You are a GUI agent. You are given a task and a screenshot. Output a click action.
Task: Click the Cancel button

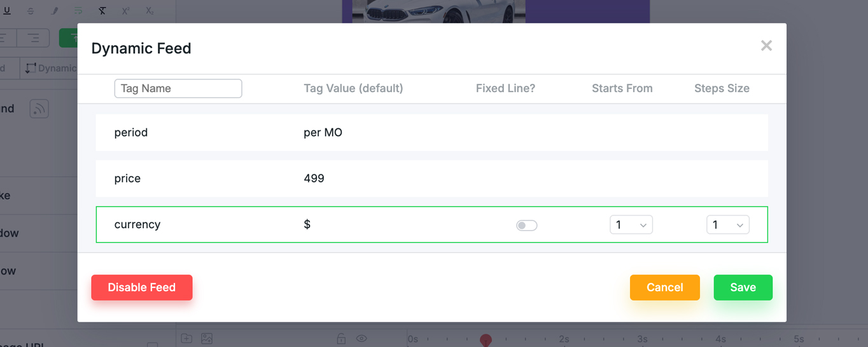[x=664, y=287]
